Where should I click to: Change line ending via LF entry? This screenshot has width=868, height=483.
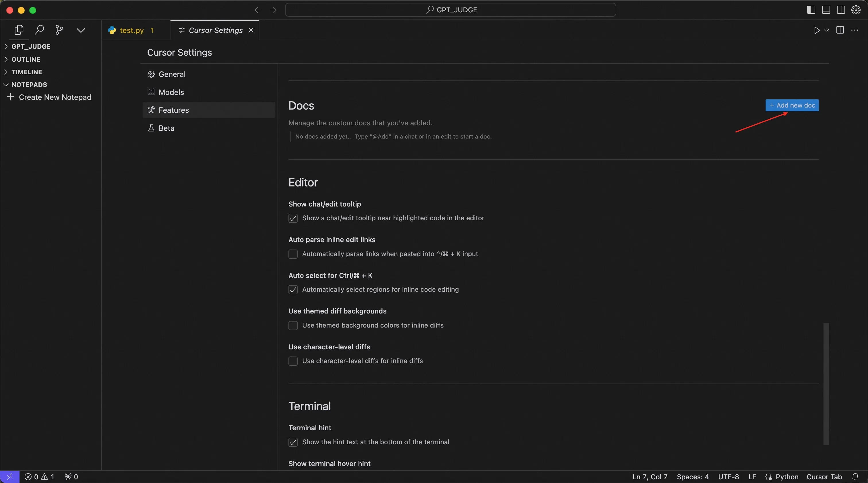coord(752,477)
